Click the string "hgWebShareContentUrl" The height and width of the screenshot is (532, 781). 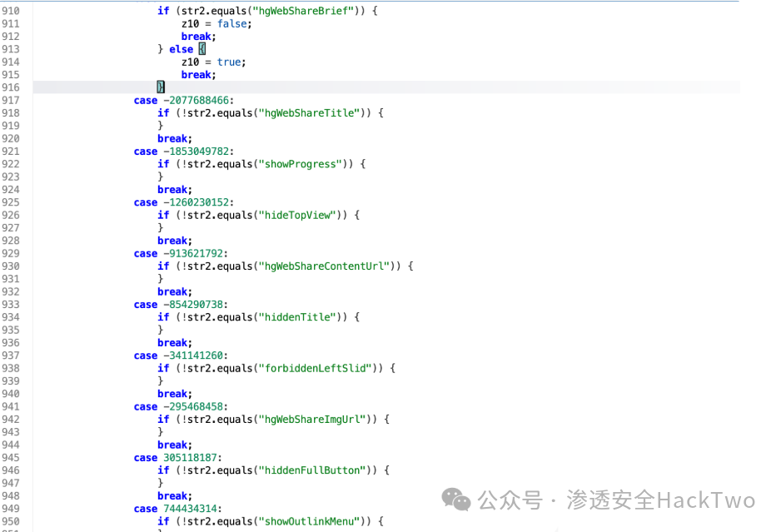click(x=324, y=266)
